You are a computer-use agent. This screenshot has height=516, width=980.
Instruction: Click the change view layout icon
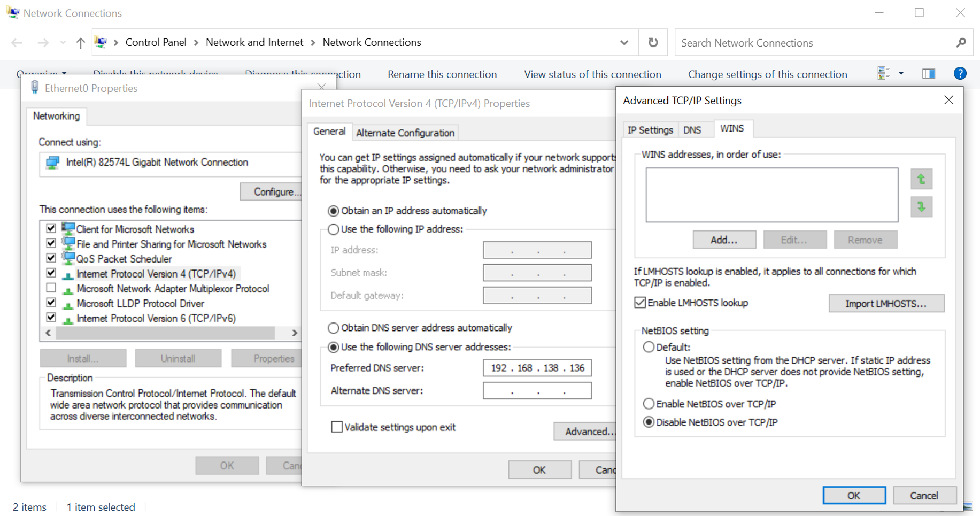tap(884, 74)
